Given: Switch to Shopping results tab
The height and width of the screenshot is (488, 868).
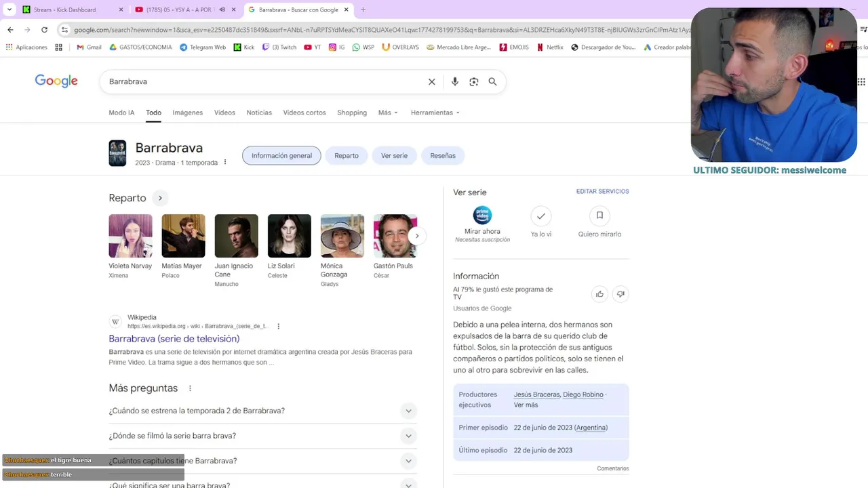Looking at the screenshot, I should [x=352, y=113].
